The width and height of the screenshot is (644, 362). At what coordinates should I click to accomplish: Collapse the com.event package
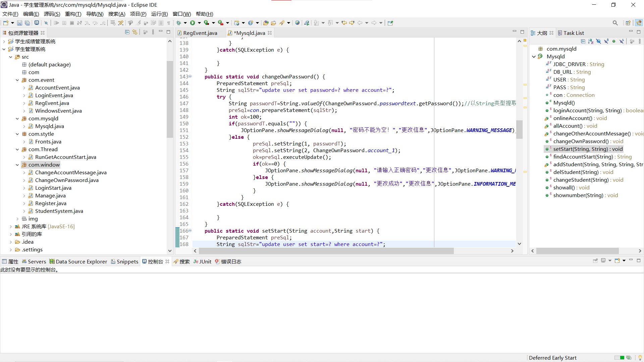click(17, 80)
